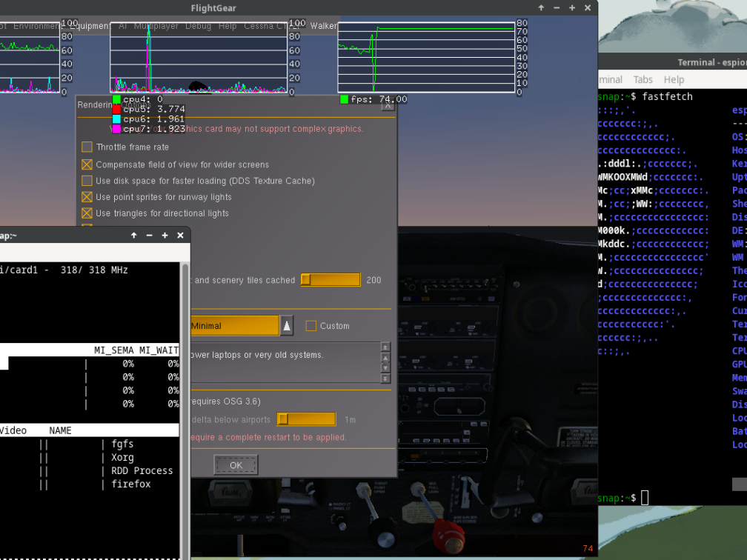Enable the Throttle frame rate checkbox
Screen dimensions: 747x560
pos(87,147)
